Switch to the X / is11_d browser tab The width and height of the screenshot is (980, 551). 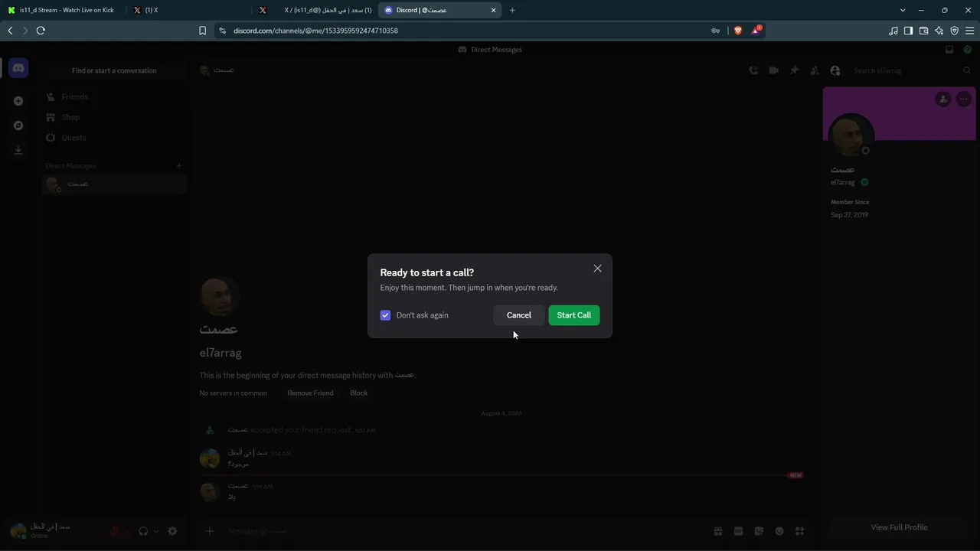[x=314, y=10]
